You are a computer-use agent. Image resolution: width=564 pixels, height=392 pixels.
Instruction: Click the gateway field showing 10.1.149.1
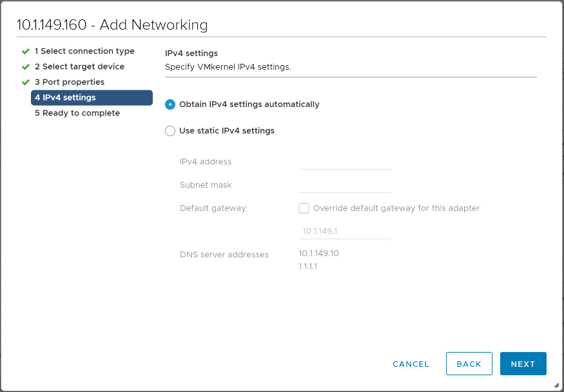[x=344, y=231]
